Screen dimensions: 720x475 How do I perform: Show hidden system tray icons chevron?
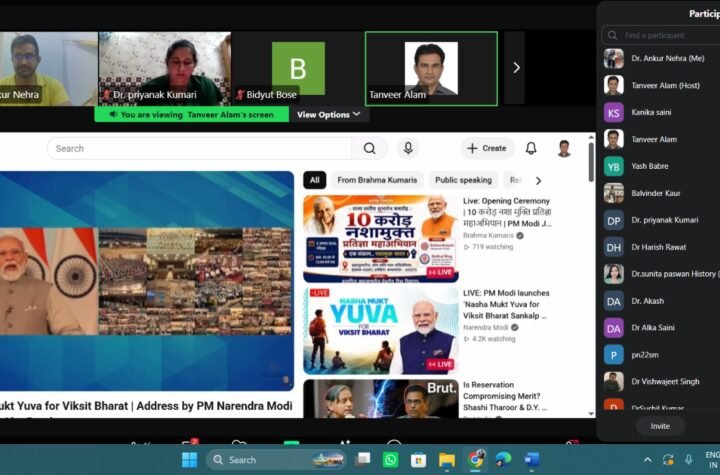(x=647, y=459)
